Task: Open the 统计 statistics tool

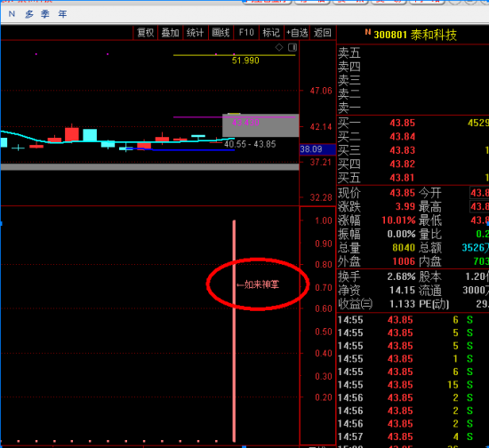Action: point(196,33)
